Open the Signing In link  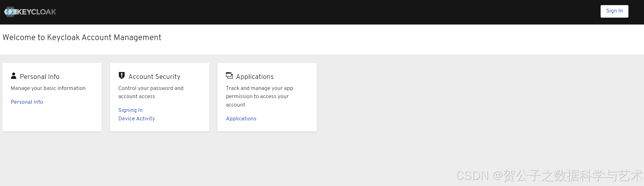pos(130,110)
